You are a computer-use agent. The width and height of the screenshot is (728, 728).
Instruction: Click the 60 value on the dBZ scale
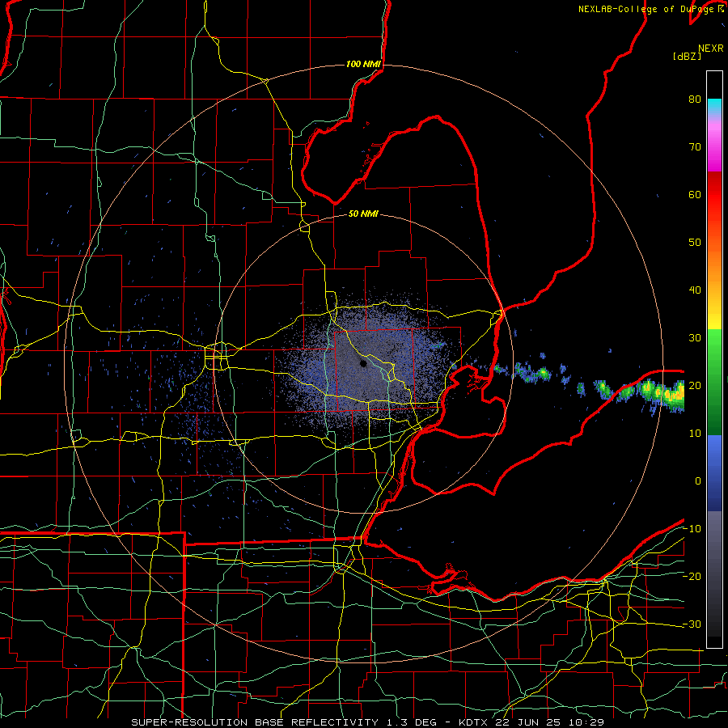tap(695, 194)
